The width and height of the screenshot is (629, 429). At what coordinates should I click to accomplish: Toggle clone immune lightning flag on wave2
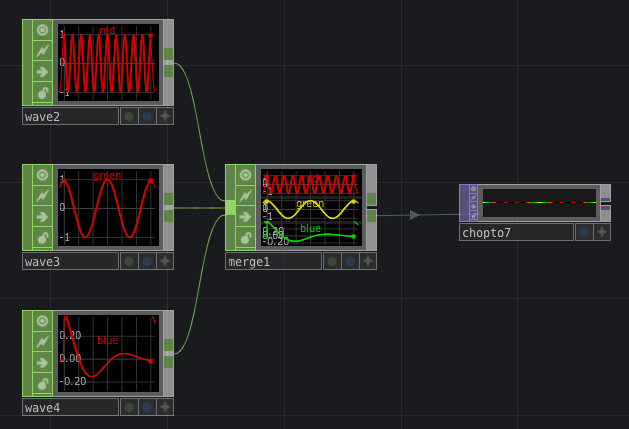[43, 51]
